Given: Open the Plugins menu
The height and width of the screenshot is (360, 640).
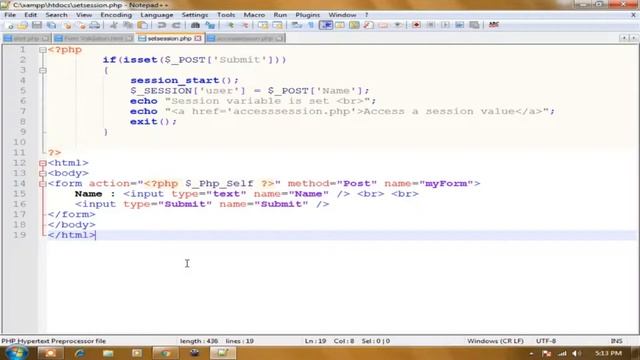Looking at the screenshot, I should pos(307,15).
